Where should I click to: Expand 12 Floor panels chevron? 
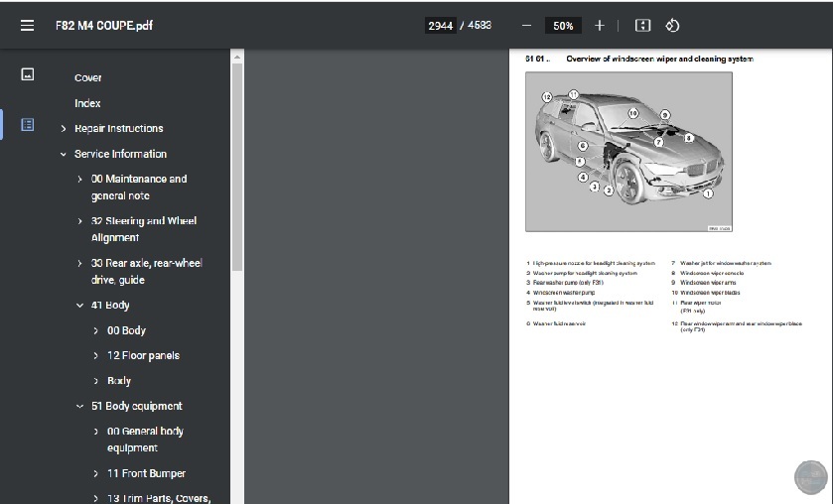pos(95,356)
